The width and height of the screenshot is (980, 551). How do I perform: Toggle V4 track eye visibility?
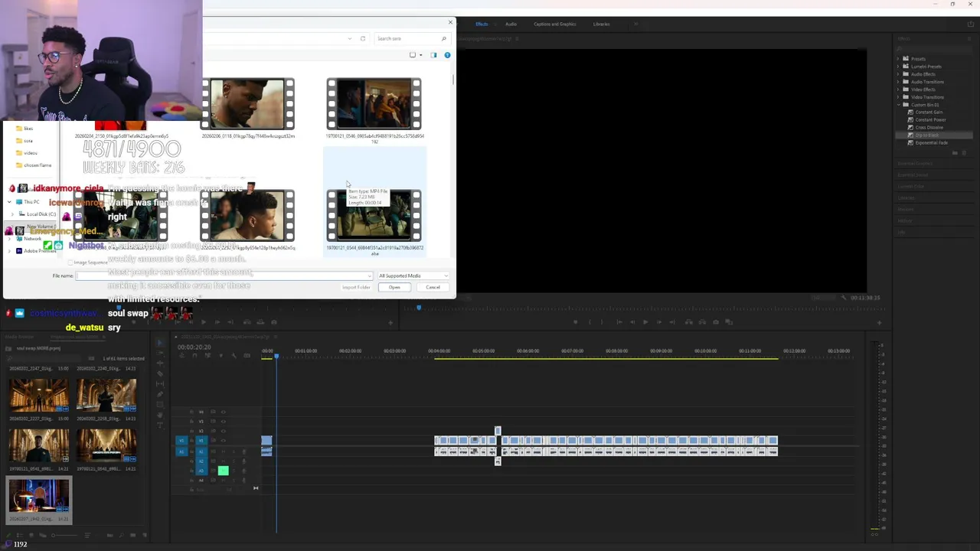click(x=223, y=412)
